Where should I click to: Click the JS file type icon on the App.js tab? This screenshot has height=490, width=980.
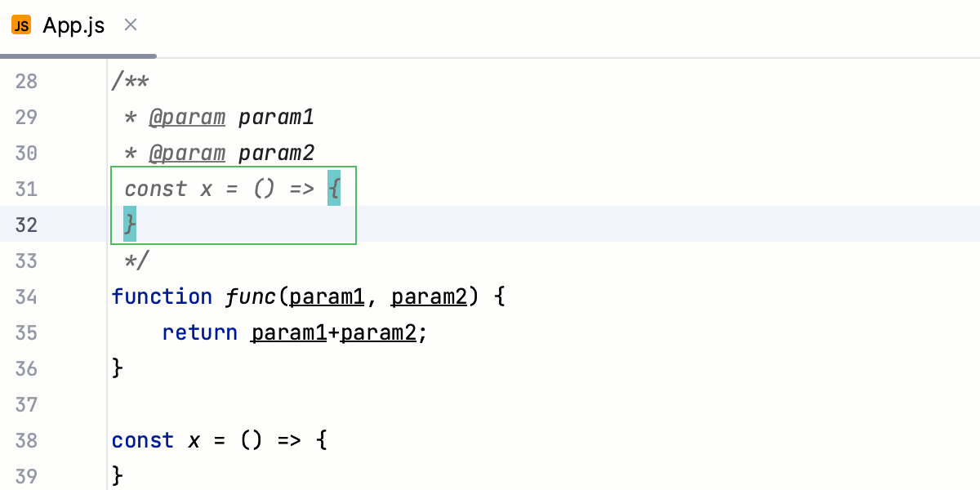pos(21,24)
